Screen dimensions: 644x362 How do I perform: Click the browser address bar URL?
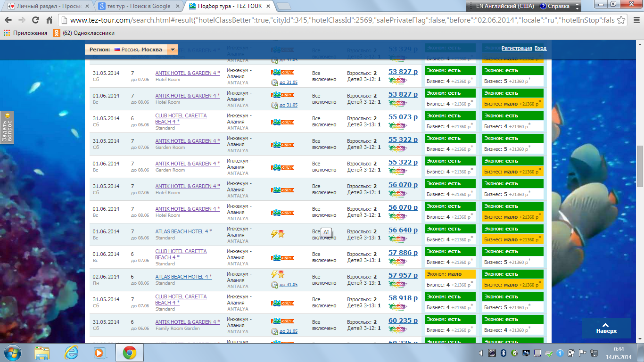click(330, 20)
